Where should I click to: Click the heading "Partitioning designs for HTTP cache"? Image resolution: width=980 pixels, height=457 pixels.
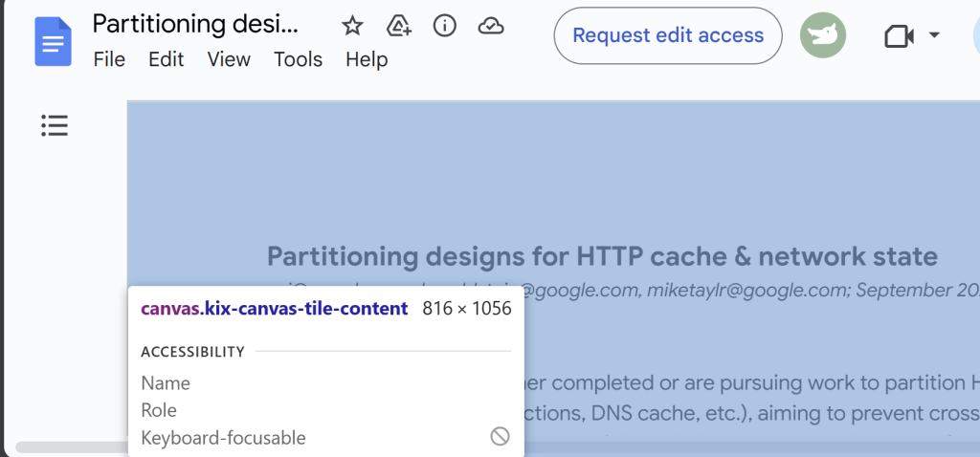(x=601, y=256)
